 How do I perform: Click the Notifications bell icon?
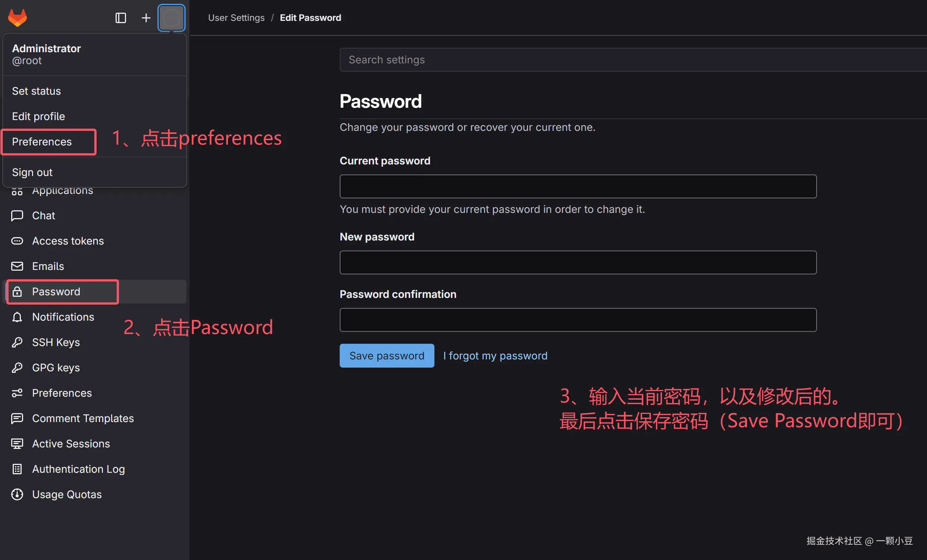17,317
